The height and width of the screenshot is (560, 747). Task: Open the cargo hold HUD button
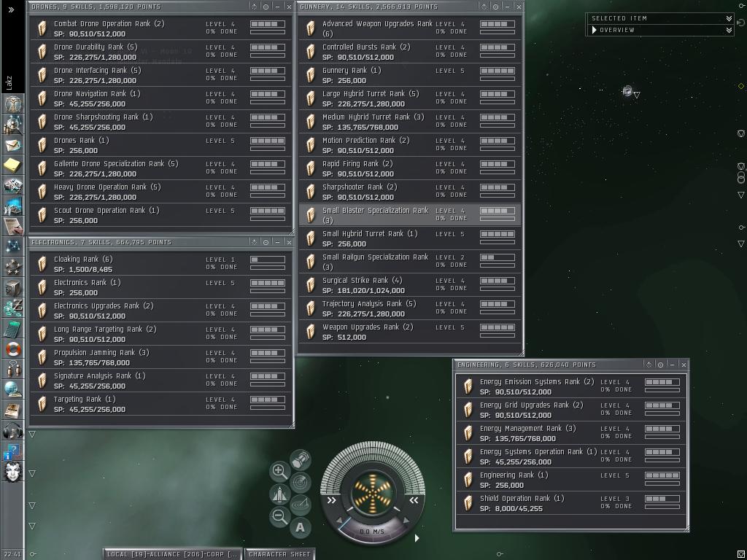pos(301,460)
